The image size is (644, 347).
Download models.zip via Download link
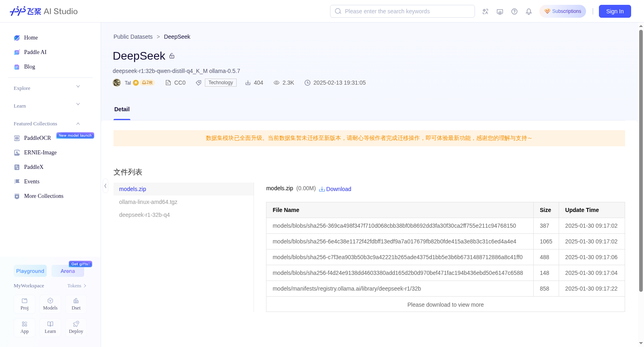(x=335, y=189)
